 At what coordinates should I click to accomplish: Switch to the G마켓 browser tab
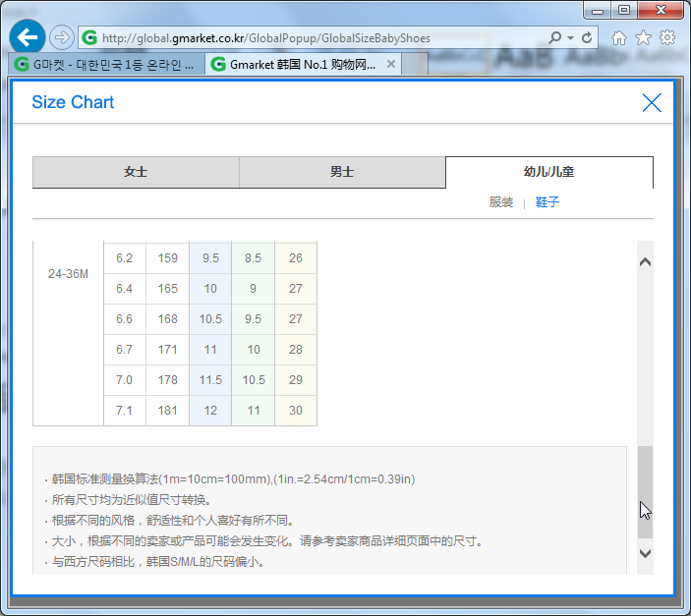click(x=106, y=65)
